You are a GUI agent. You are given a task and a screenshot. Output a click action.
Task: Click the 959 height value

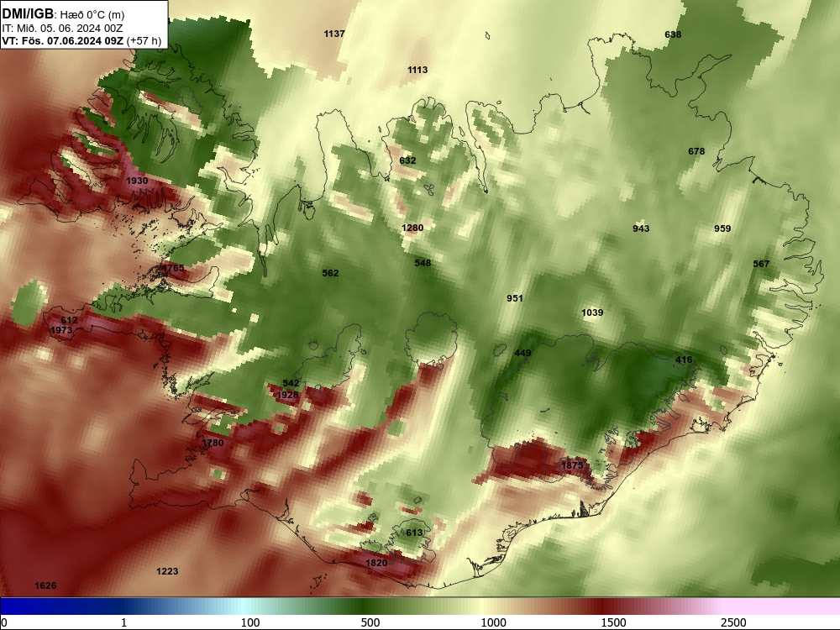(722, 228)
